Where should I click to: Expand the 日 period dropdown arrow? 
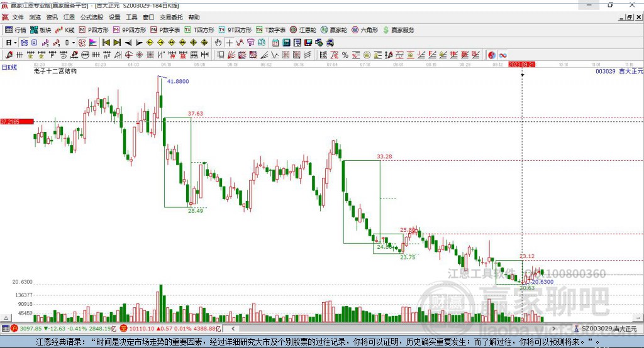coord(15,43)
